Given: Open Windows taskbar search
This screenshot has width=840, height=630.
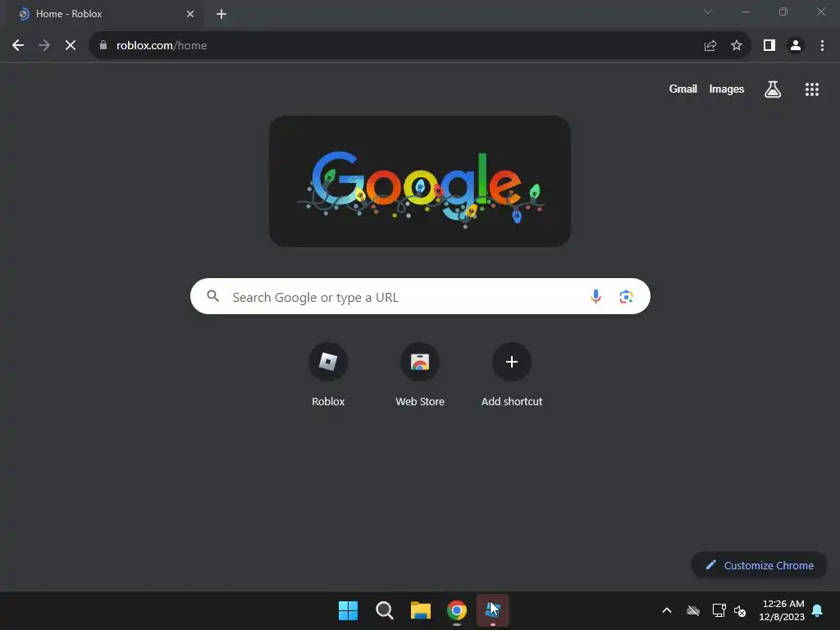Looking at the screenshot, I should click(x=385, y=610).
